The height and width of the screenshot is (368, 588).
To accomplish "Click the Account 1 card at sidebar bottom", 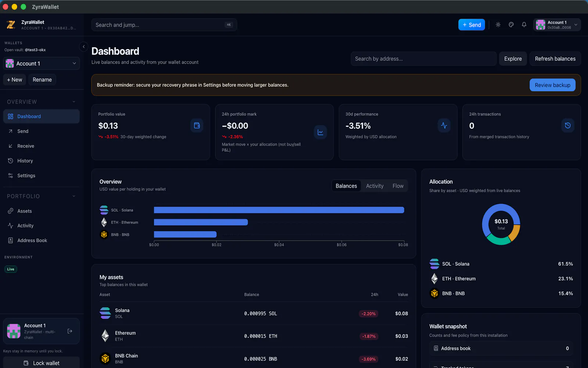I will pyautogui.click(x=41, y=331).
